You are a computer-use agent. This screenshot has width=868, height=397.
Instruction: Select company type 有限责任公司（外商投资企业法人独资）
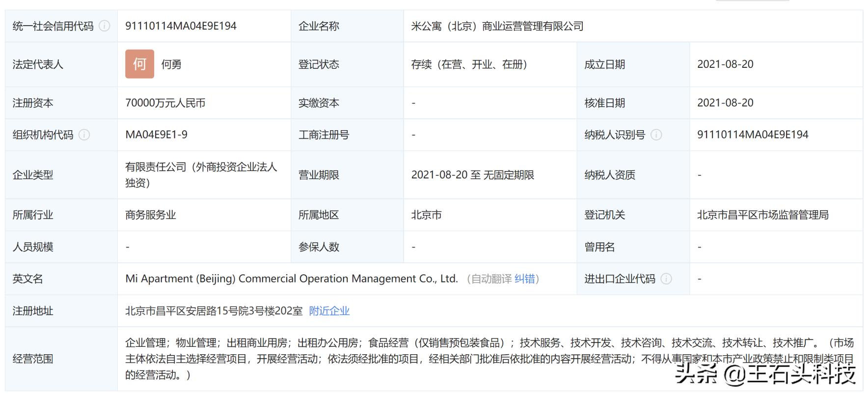tap(201, 175)
